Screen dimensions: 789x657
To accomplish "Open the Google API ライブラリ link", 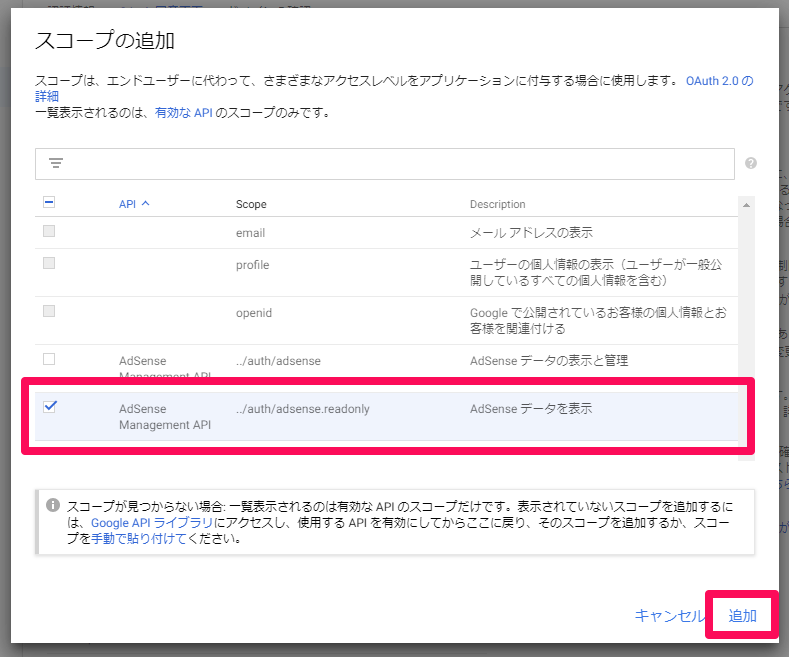I will pos(152,523).
